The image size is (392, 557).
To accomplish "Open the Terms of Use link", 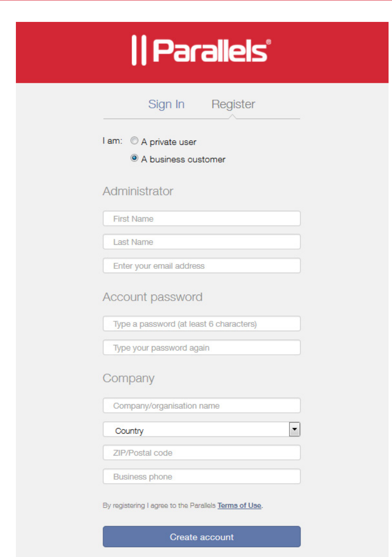I will pyautogui.click(x=239, y=505).
